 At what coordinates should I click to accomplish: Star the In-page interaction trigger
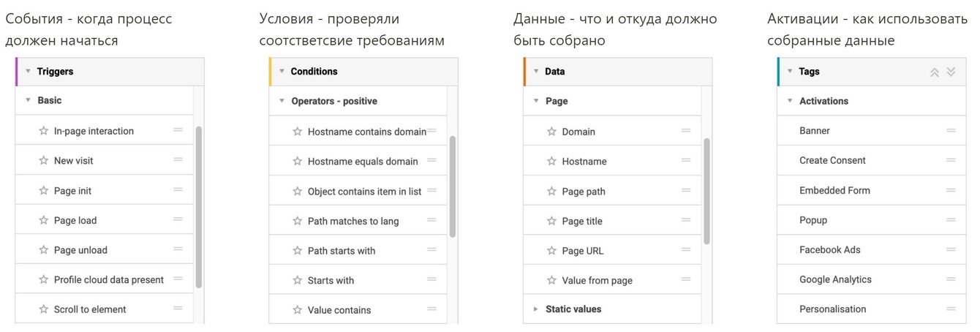tap(44, 132)
